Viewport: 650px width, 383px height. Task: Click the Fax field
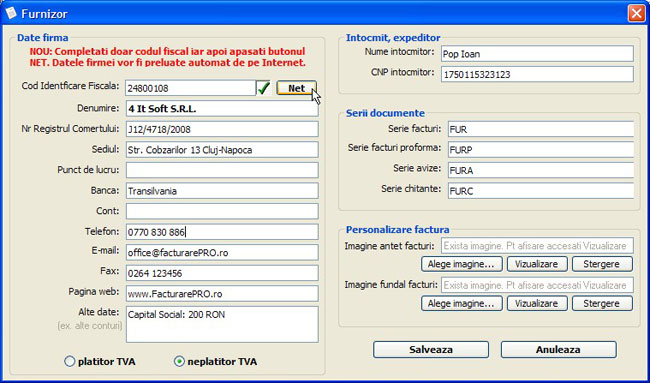(x=222, y=273)
